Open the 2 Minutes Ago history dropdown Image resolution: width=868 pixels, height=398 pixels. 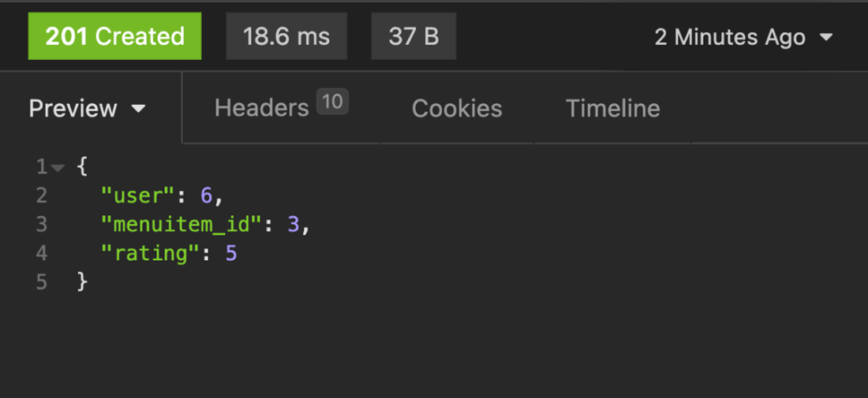743,37
